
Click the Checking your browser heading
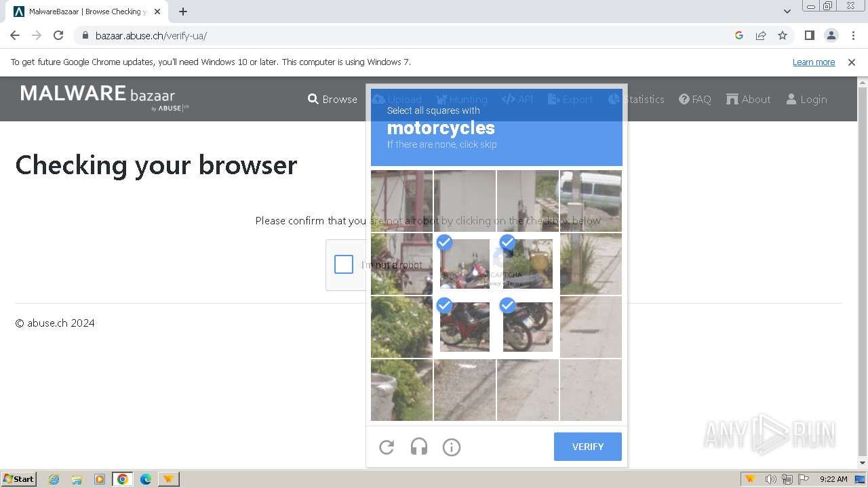pos(156,165)
